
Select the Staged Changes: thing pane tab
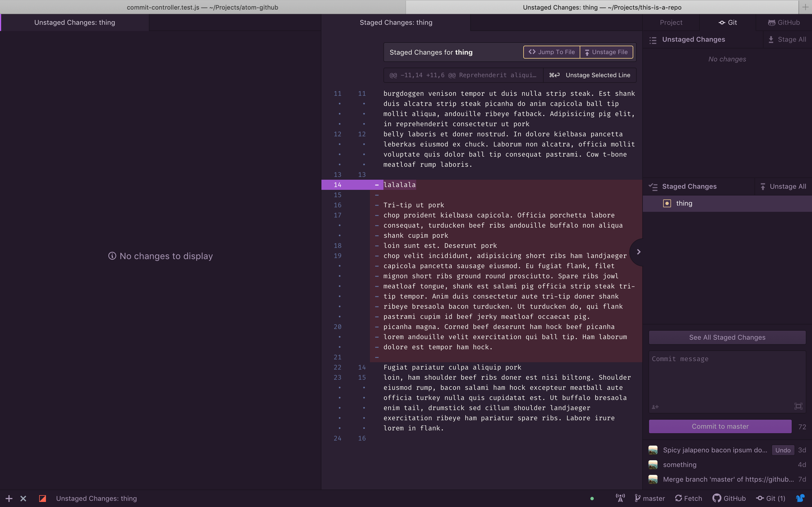point(396,23)
